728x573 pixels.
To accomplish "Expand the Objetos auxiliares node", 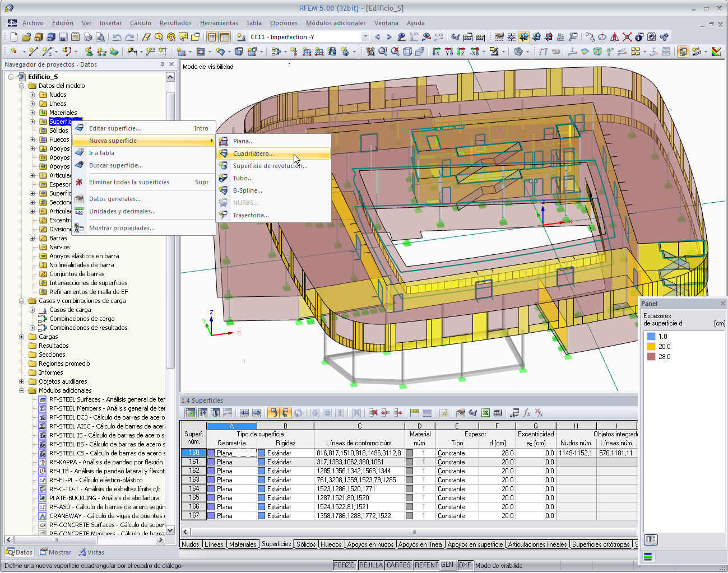I will click(x=21, y=381).
